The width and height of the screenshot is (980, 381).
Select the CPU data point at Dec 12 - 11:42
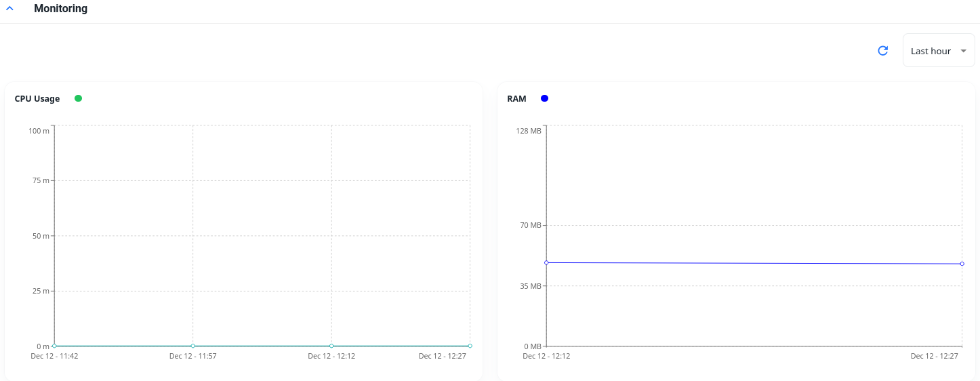(54, 346)
